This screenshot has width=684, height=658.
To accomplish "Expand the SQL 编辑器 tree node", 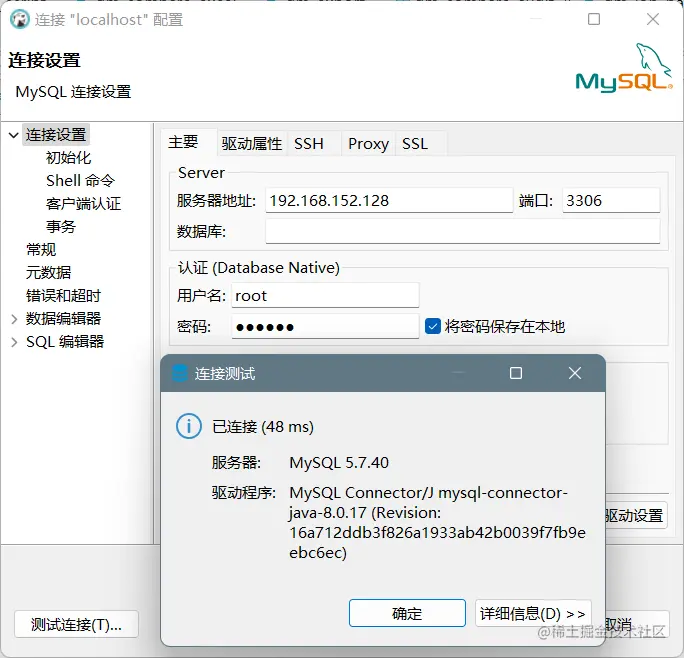I will [14, 342].
